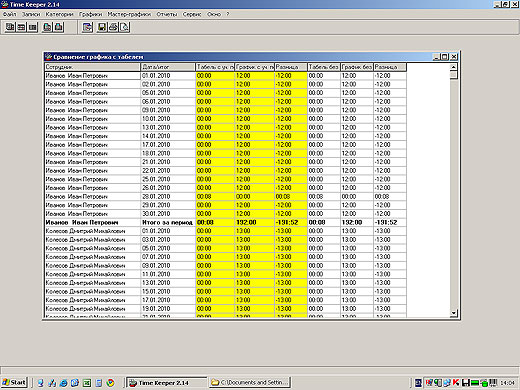Click the 30.01.2010 date cell for Иванов
This screenshot has width=520, height=390.
click(x=168, y=214)
